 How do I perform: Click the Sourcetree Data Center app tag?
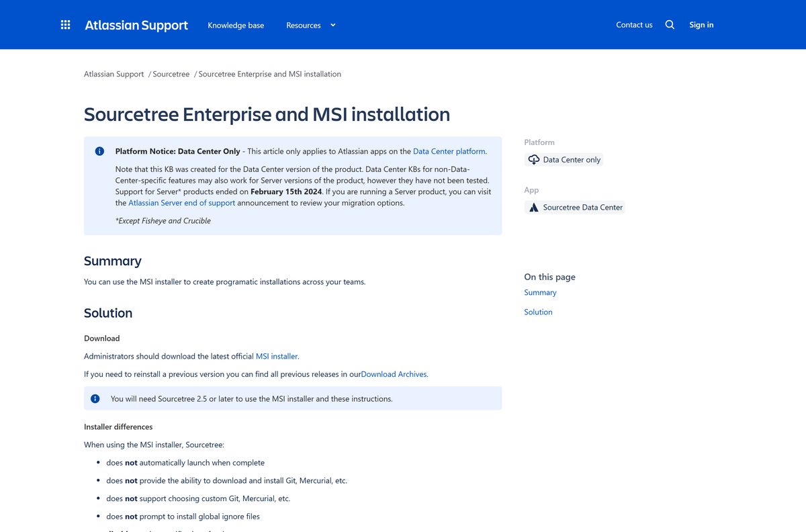click(575, 208)
